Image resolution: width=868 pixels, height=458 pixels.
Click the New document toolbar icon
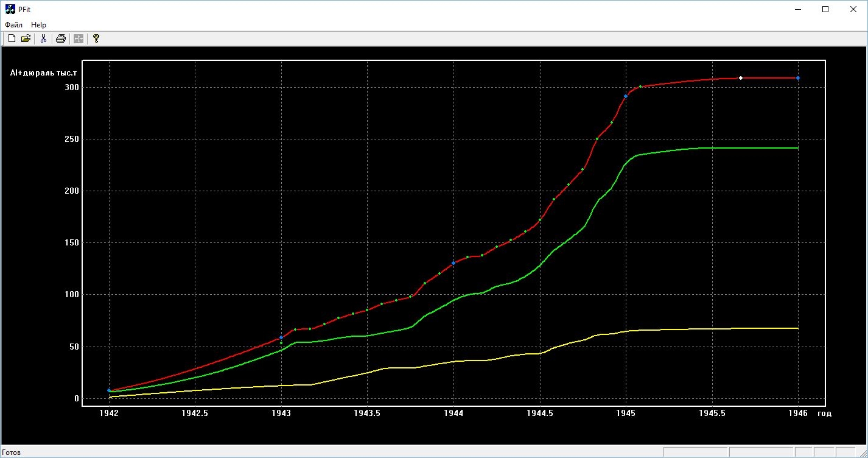(x=12, y=39)
